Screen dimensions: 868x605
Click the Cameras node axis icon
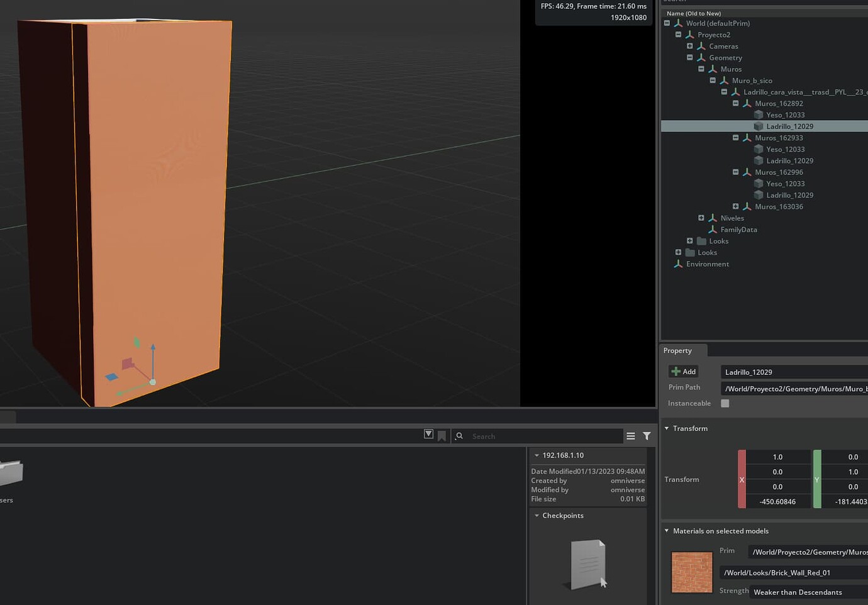click(701, 45)
